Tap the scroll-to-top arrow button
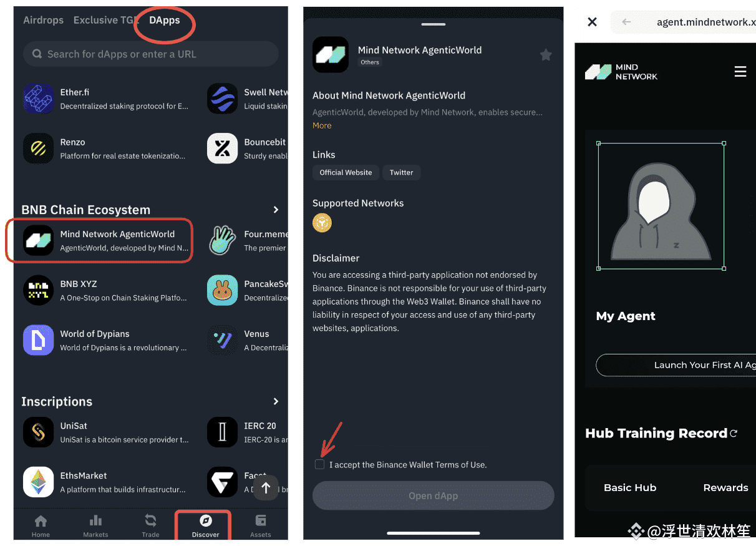 [266, 488]
